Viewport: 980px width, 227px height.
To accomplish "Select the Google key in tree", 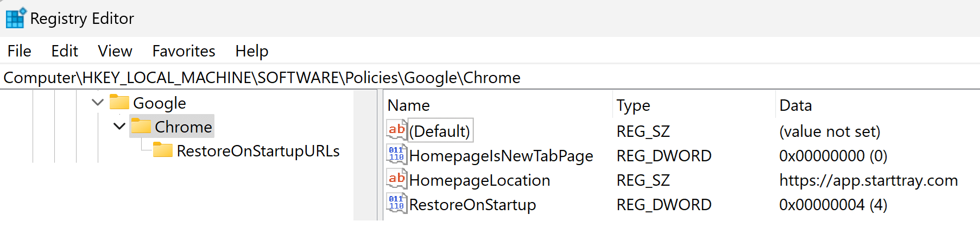I will (x=160, y=103).
